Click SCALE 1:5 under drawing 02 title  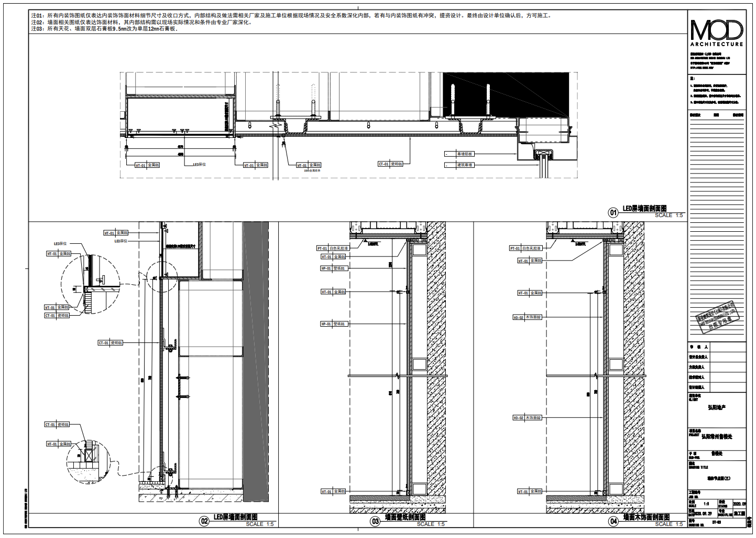260,524
